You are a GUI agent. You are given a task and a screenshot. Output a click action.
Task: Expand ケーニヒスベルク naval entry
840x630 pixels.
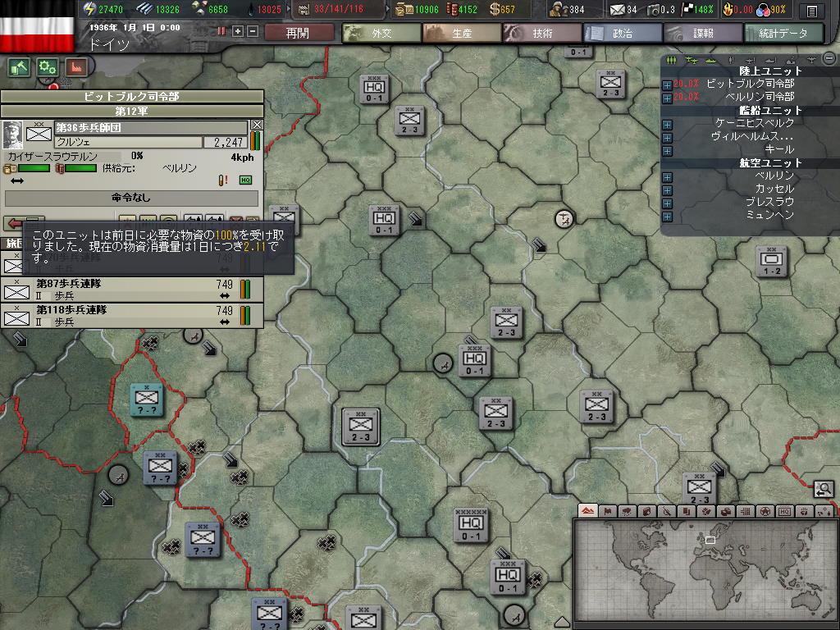(x=667, y=125)
